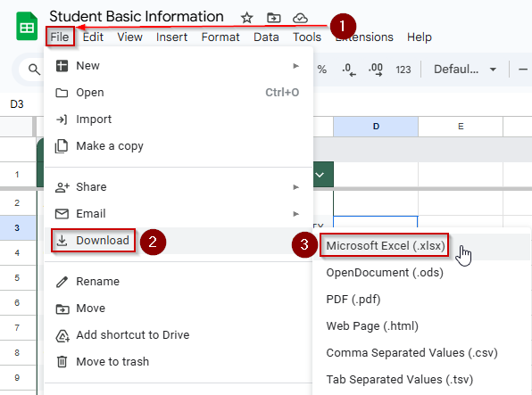Click the D3 name box
The height and width of the screenshot is (395, 532).
click(x=17, y=104)
